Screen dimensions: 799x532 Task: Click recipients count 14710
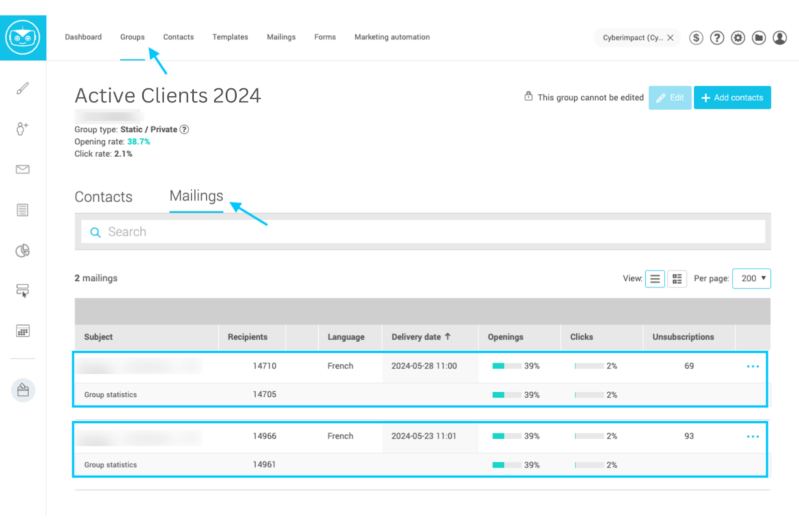point(265,366)
